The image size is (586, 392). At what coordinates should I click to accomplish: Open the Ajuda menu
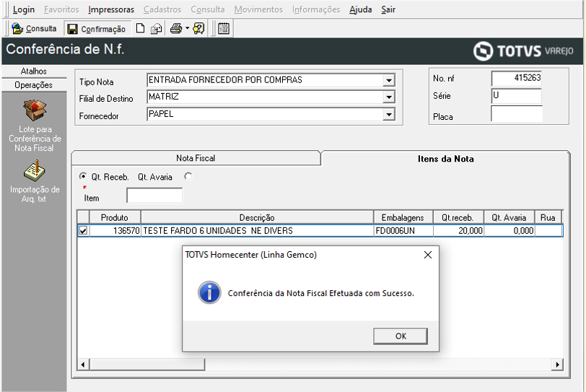[361, 9]
